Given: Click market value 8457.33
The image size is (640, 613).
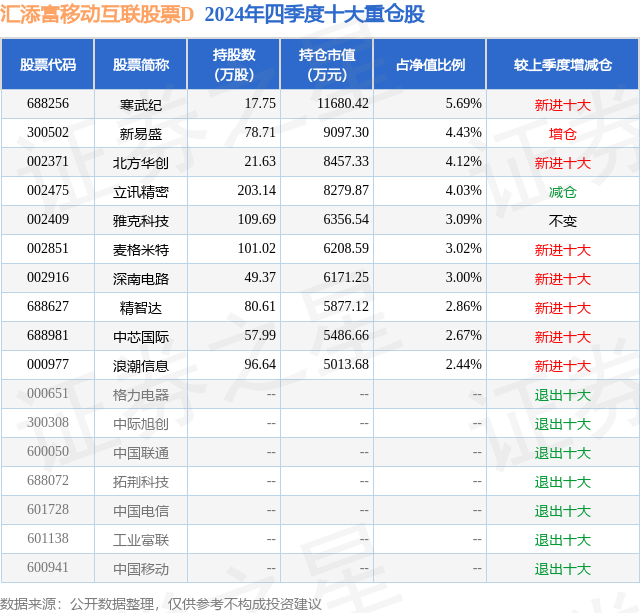Looking at the screenshot, I should [x=346, y=162].
